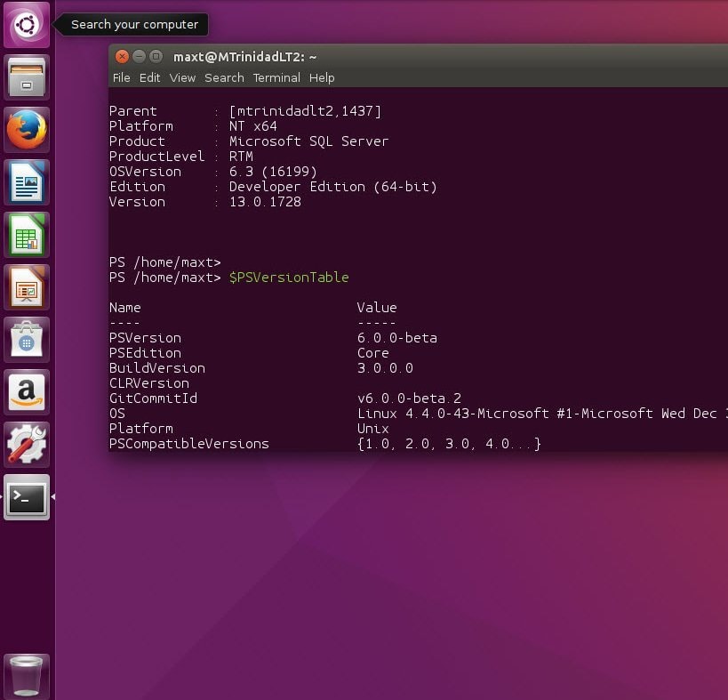This screenshot has width=728, height=700.
Task: Select the Terminal icon in the launcher
Action: [26, 498]
